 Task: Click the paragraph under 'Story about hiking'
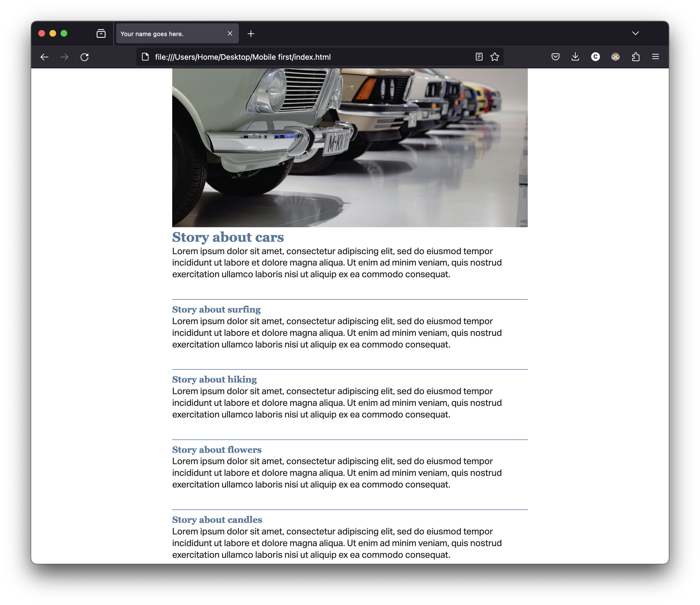pos(337,403)
